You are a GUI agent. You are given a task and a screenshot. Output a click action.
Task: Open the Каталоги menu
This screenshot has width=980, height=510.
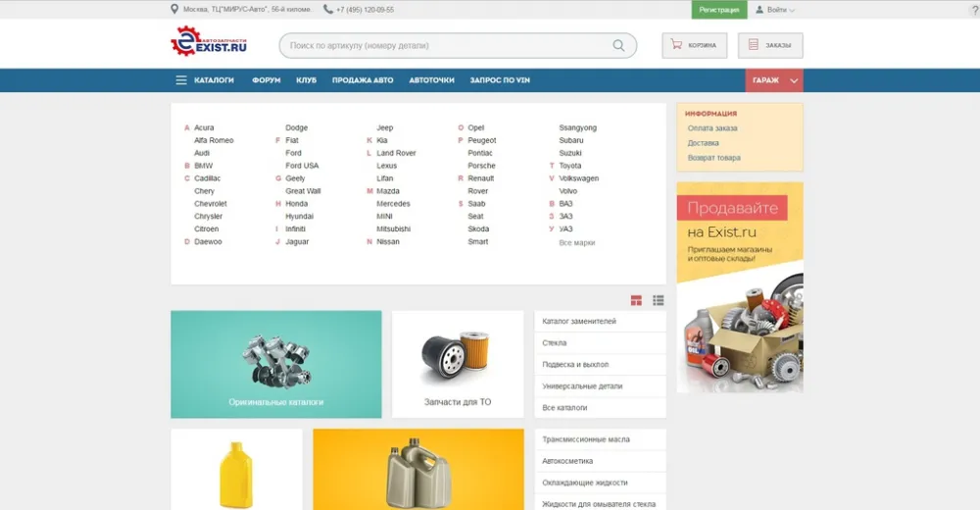(x=214, y=80)
